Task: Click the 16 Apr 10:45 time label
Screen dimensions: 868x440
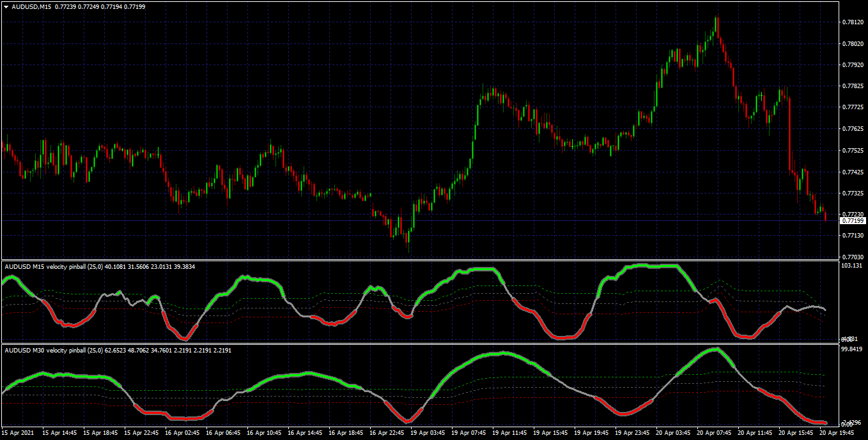Action: pos(264,432)
